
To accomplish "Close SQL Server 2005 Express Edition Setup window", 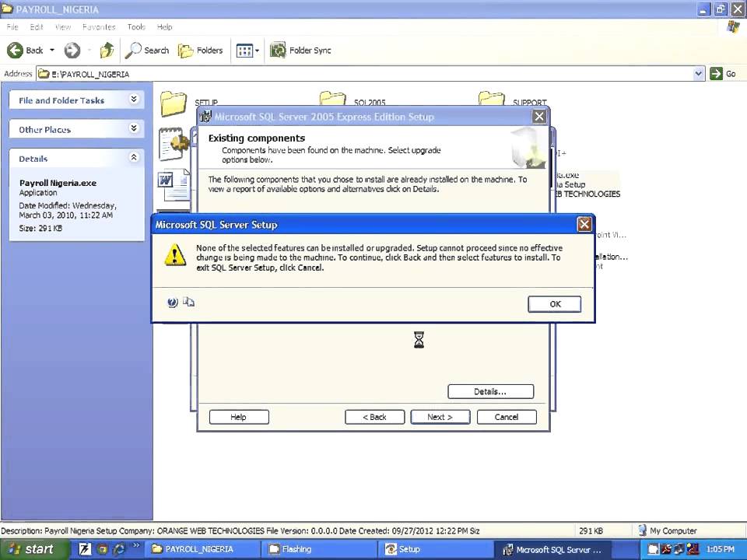I will click(x=538, y=116).
